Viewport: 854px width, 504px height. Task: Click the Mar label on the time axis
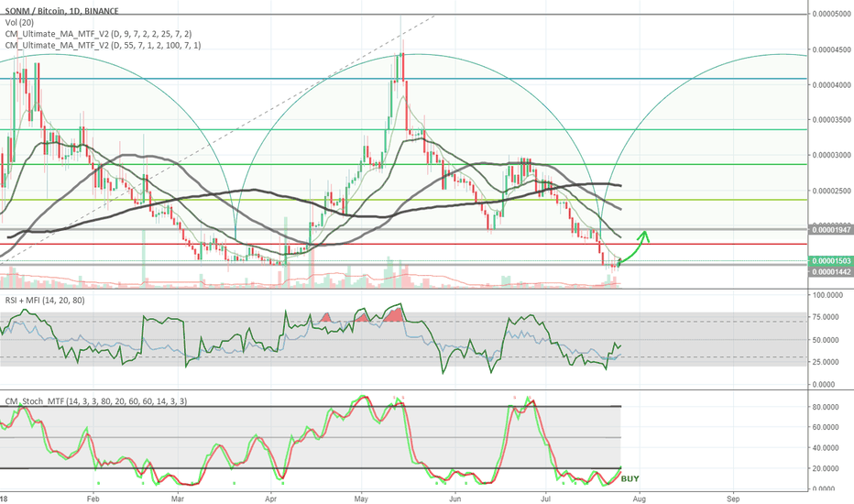click(177, 499)
